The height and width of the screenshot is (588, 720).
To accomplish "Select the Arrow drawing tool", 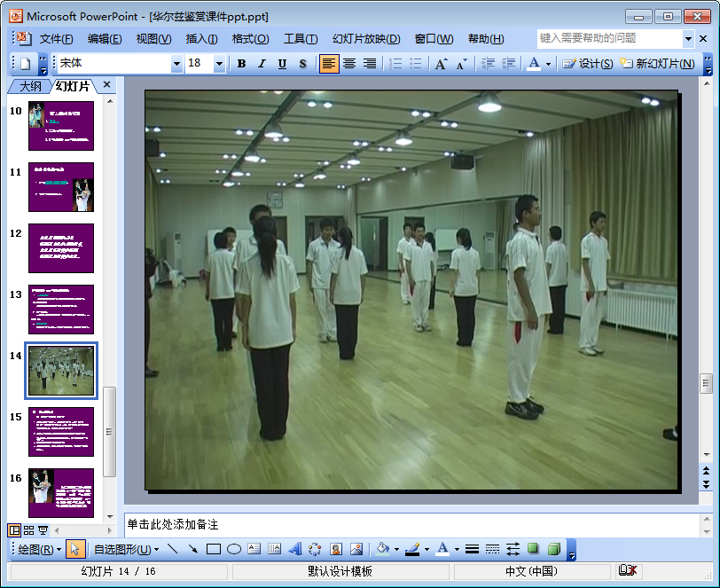I will click(192, 549).
